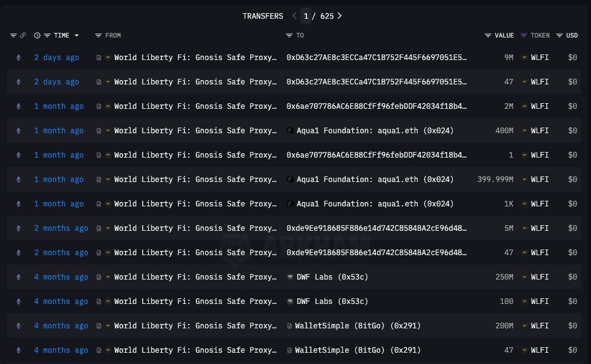The height and width of the screenshot is (364, 591).
Task: Click the USD column header
Action: 572,36
